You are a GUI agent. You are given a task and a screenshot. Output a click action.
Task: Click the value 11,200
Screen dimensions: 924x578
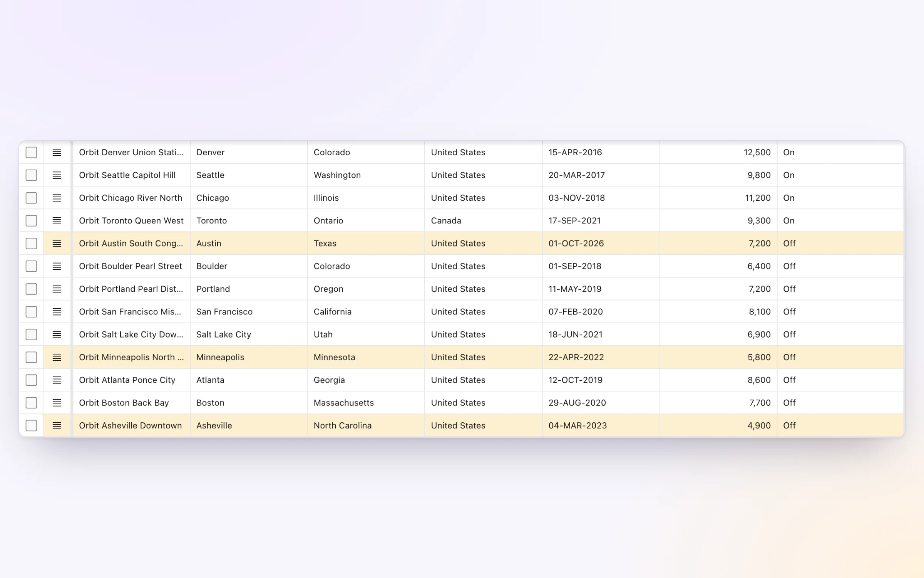pos(758,198)
